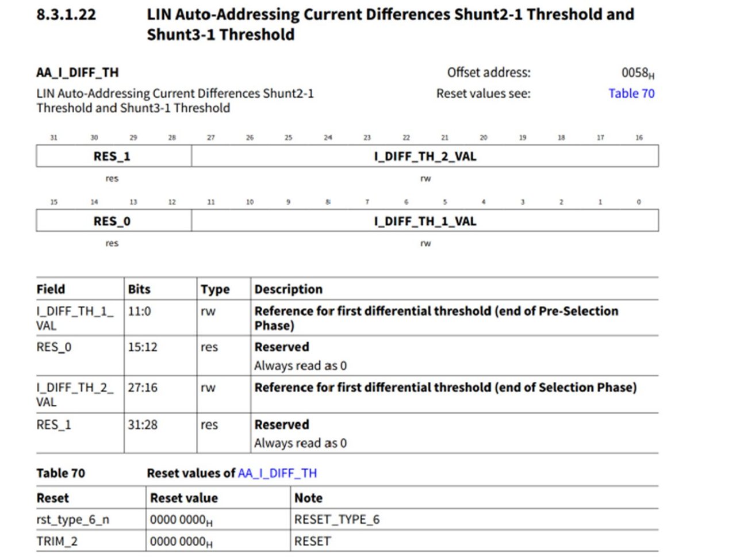The width and height of the screenshot is (736, 560).
Task: Select the RES_1 register field box
Action: [x=113, y=156]
